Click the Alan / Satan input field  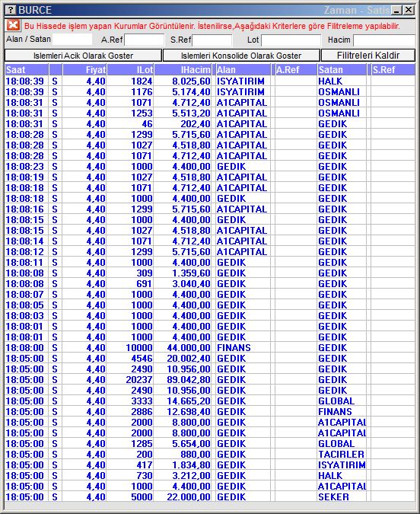72,40
